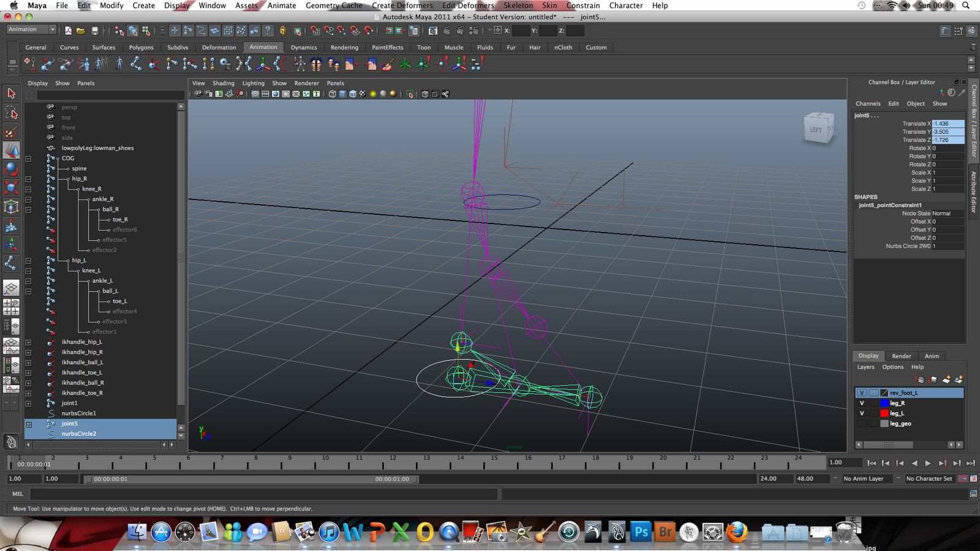Screen dimensions: 980x551
Task: Open the Render layer tab
Action: tap(901, 356)
